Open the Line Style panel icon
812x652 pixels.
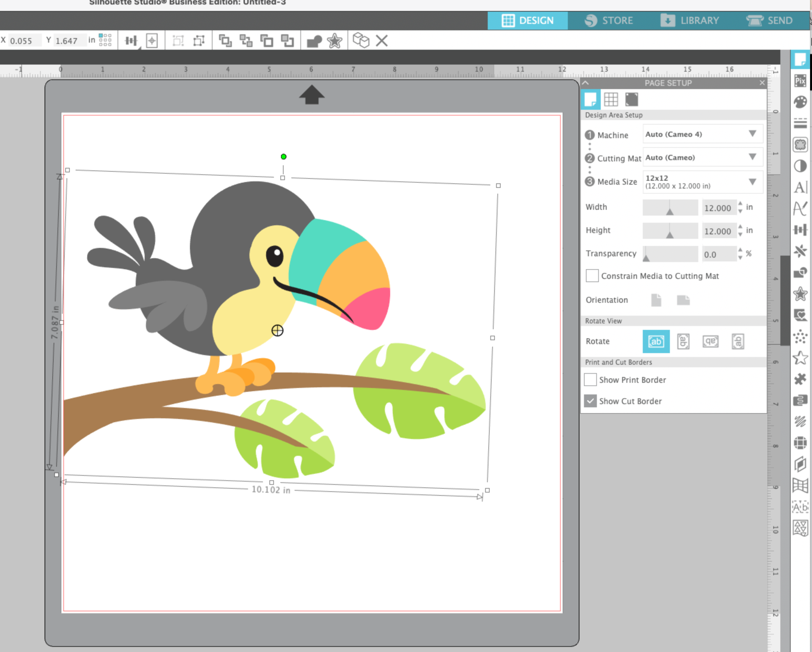coord(800,123)
